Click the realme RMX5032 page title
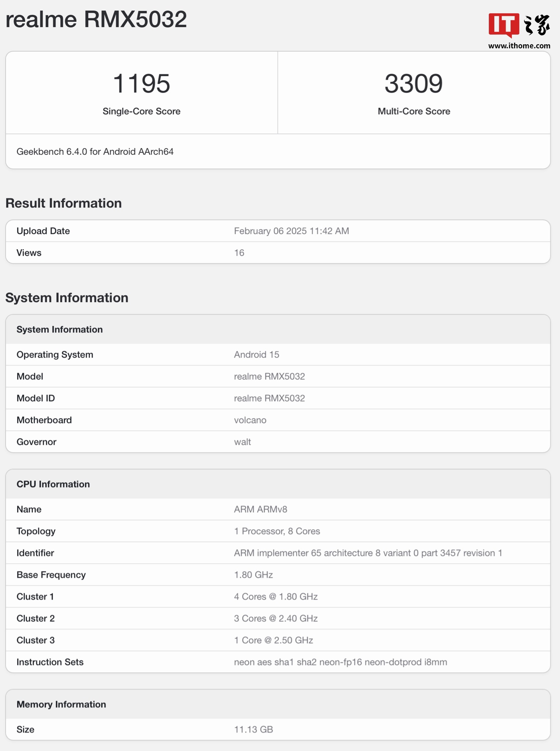This screenshot has height=751, width=560. pyautogui.click(x=96, y=19)
